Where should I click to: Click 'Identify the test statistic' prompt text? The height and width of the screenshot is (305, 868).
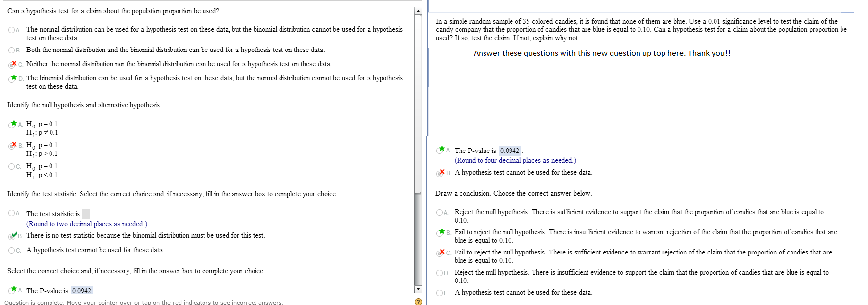click(x=172, y=194)
